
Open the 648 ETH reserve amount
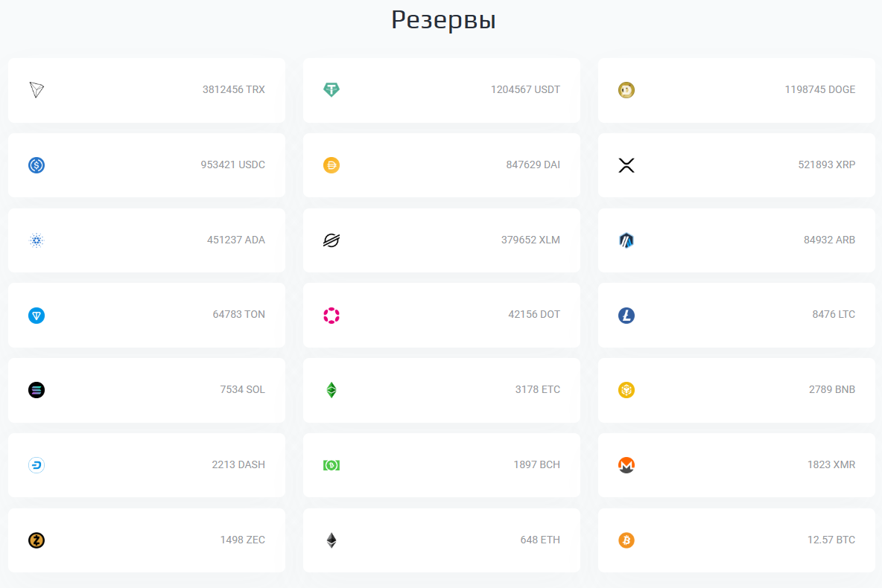(x=540, y=540)
